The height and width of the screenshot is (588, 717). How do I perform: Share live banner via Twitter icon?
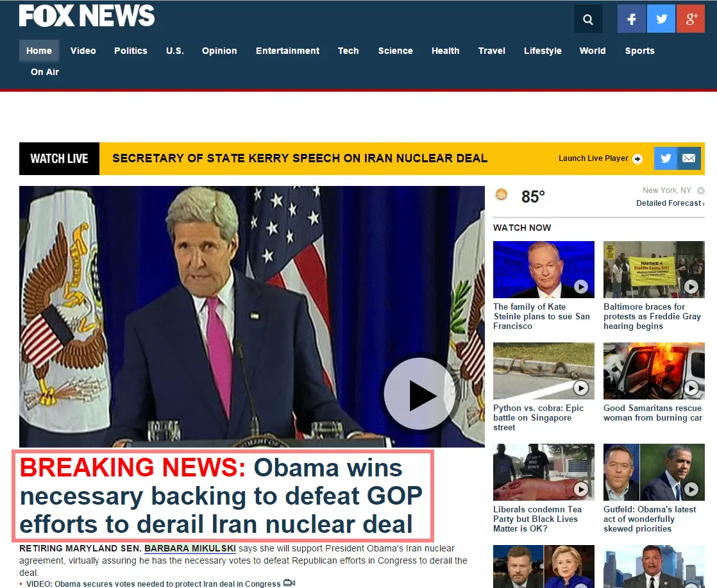pos(666,158)
